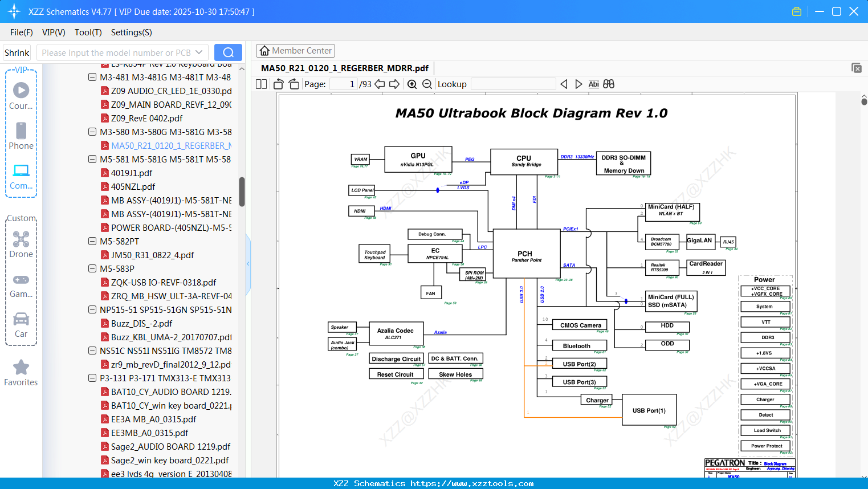This screenshot has height=489, width=868.
Task: Open the model number dropdown arrow
Action: tap(199, 52)
